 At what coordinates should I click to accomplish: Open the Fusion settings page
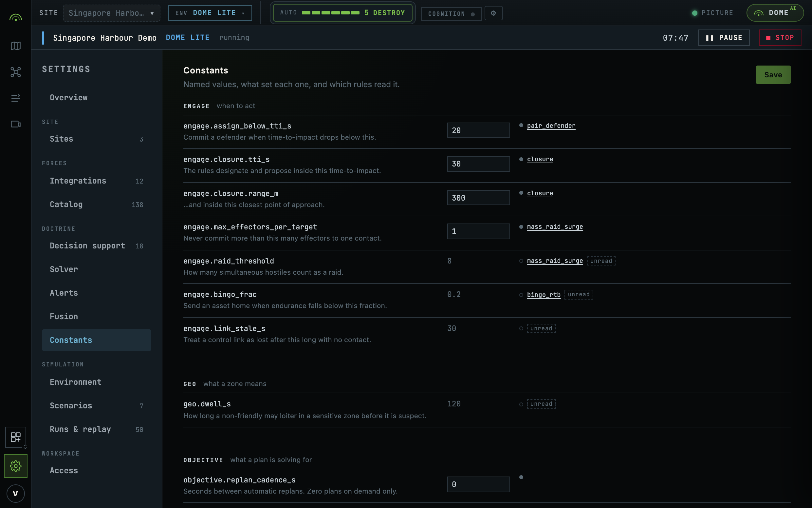[96, 316]
